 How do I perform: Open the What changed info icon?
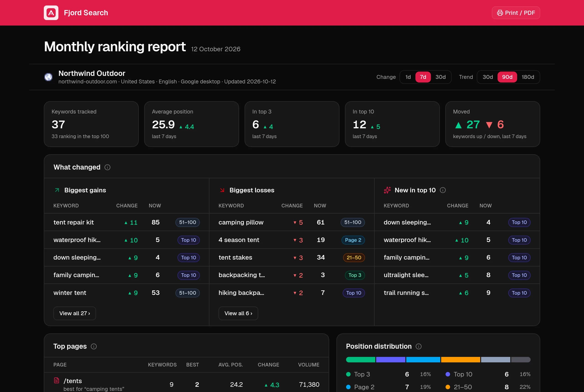(x=107, y=167)
